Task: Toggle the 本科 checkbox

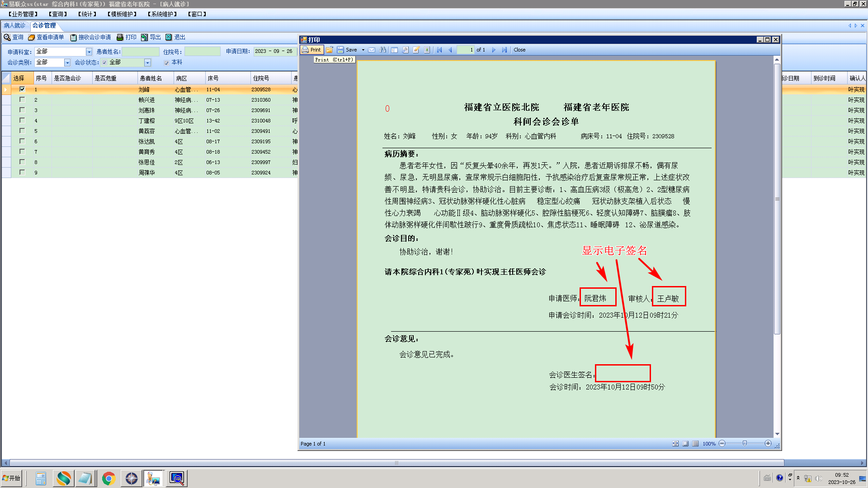Action: [167, 63]
